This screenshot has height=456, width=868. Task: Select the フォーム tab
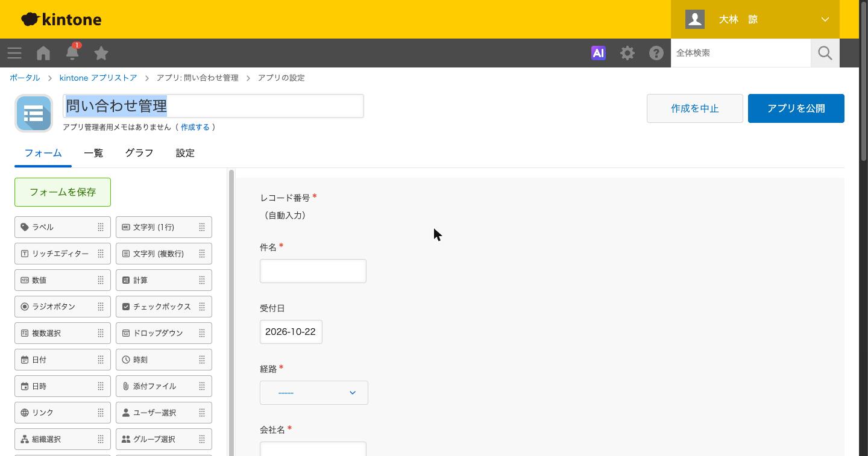[x=43, y=153]
